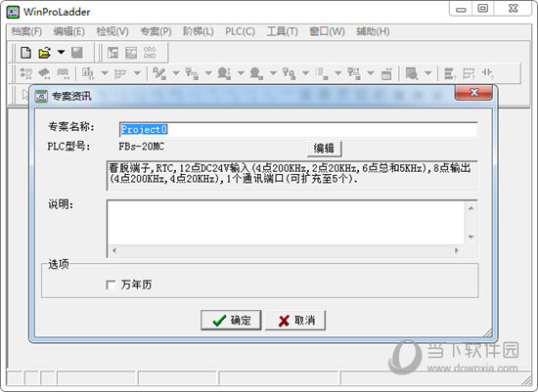Click the ORG AND mnemonic view icon

[150, 53]
